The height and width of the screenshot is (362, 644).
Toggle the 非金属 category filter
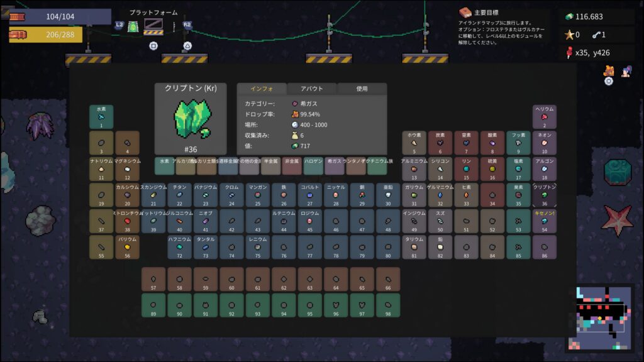click(292, 166)
